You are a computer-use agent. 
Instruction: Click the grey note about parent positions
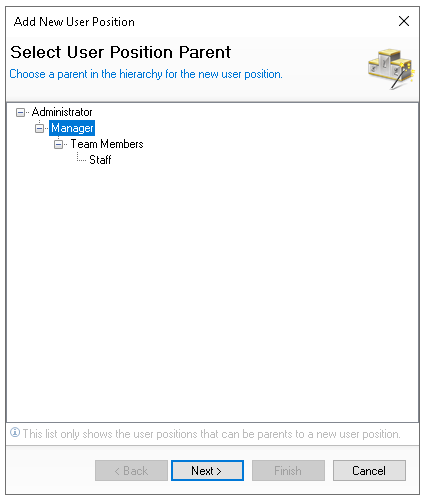click(x=211, y=434)
